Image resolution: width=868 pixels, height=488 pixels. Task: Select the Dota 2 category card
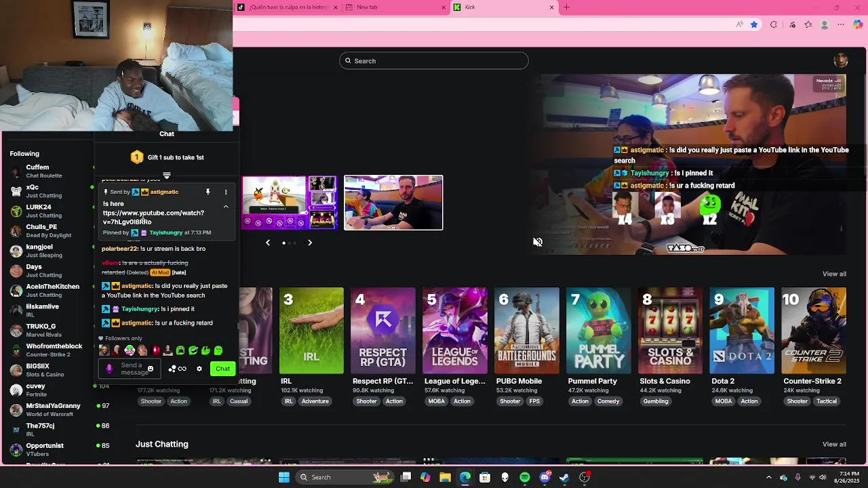[742, 331]
